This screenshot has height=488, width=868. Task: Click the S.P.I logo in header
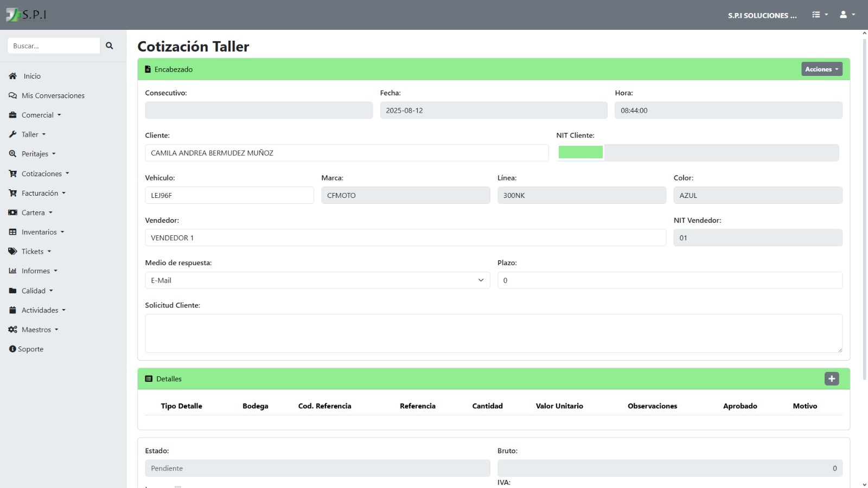tap(26, 15)
